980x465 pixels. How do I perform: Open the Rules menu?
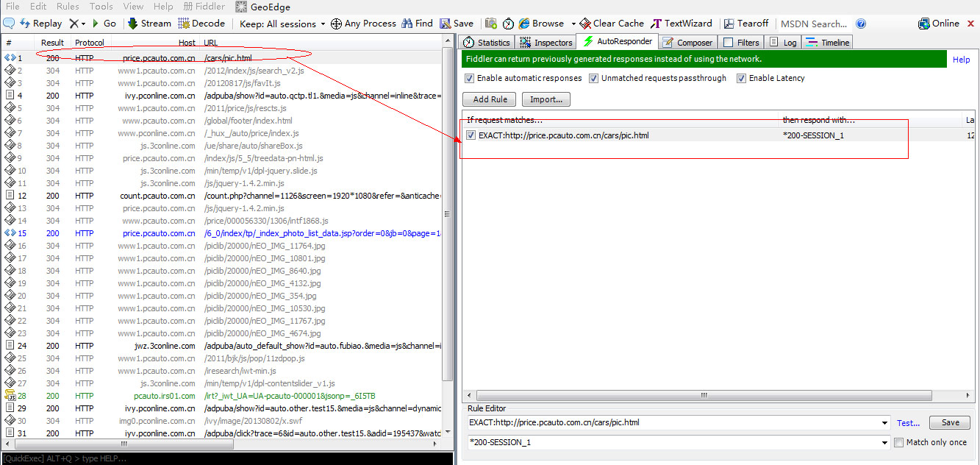68,7
